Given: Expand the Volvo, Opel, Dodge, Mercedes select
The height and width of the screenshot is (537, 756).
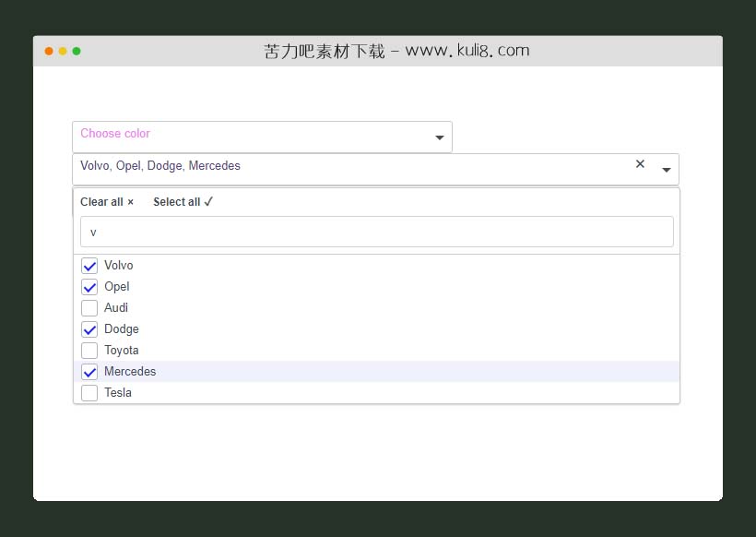Looking at the screenshot, I should pos(667,169).
